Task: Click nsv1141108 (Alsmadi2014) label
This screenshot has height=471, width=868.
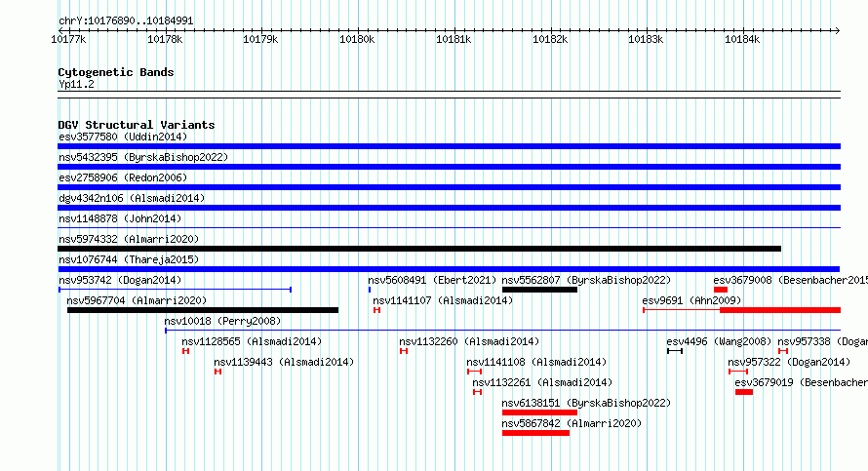Action: (536, 362)
